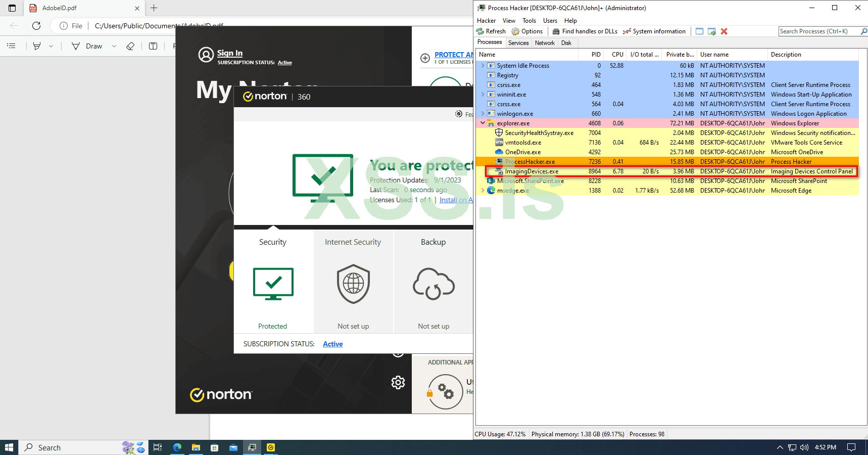
Task: Expand the wininit.exe tree node
Action: point(483,95)
